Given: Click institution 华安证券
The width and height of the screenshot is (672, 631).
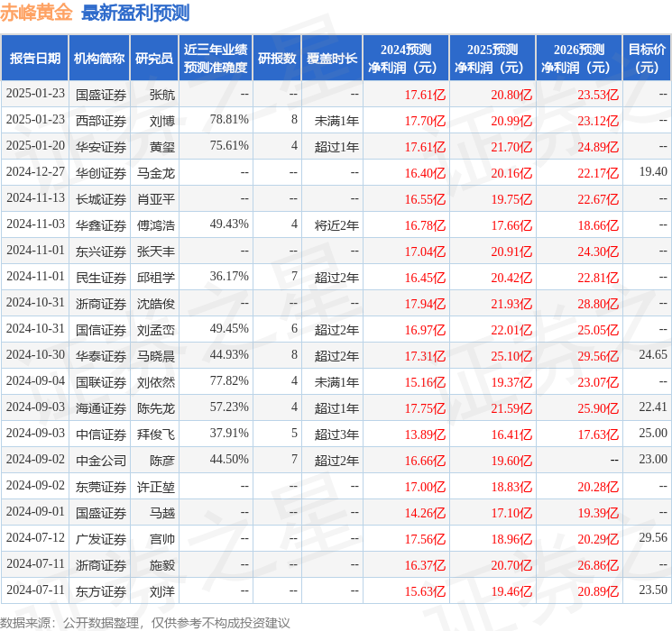Looking at the screenshot, I should pos(101,147).
